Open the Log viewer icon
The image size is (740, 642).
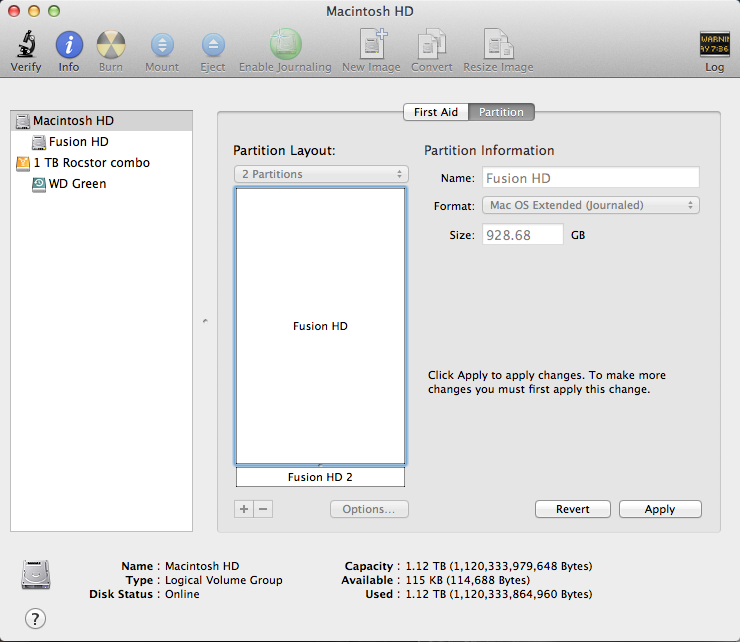point(715,44)
